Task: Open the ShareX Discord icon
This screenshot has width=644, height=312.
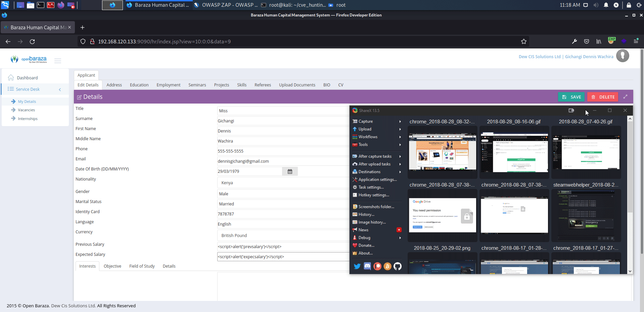Action: [x=367, y=266]
